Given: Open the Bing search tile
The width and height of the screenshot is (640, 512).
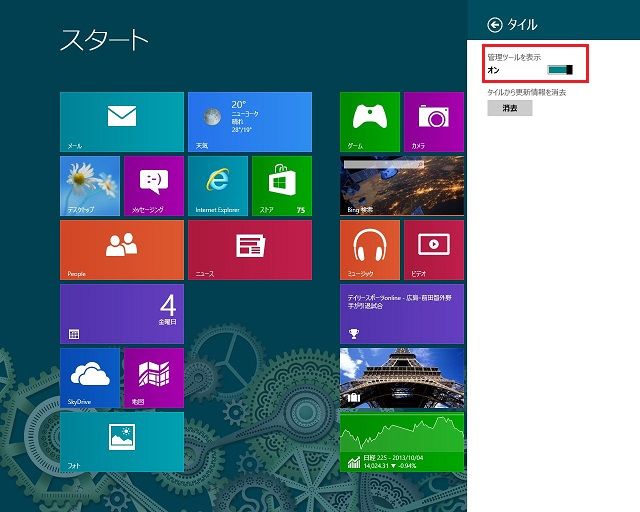Looking at the screenshot, I should tap(402, 186).
